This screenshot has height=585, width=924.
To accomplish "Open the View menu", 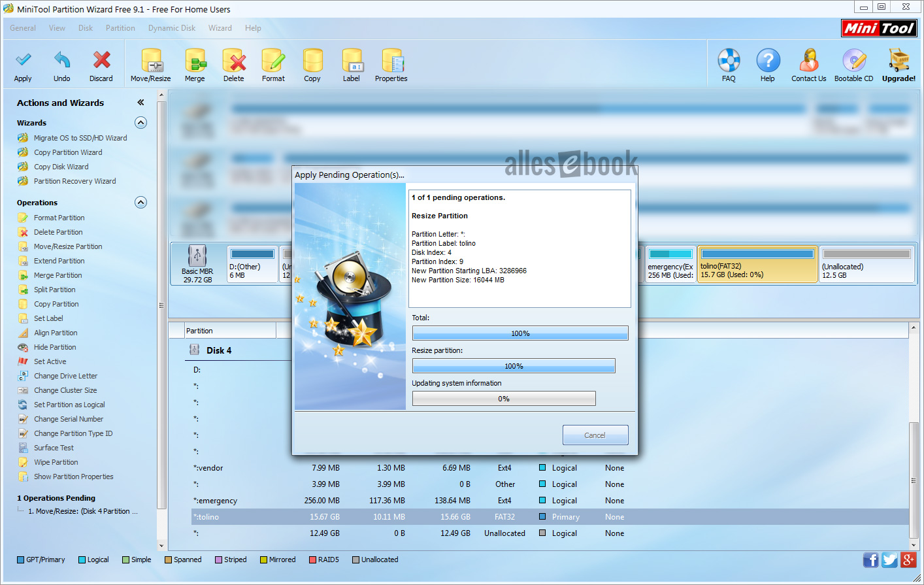I will [x=57, y=28].
